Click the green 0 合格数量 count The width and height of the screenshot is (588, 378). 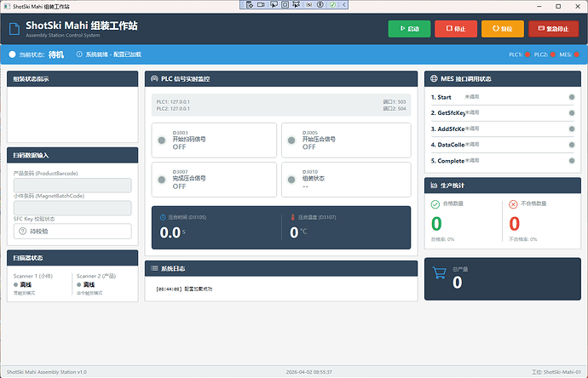tap(436, 224)
